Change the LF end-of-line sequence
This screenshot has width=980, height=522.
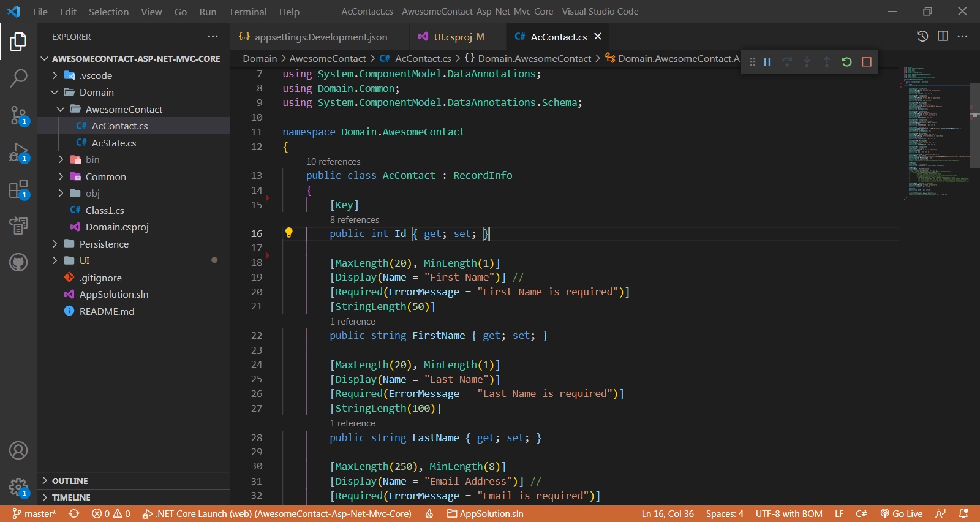[839, 513]
